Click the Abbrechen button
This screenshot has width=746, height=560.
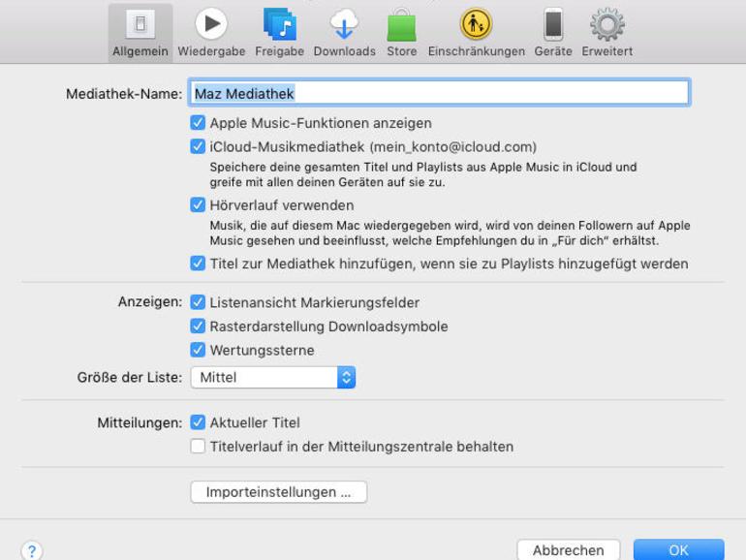click(x=569, y=550)
